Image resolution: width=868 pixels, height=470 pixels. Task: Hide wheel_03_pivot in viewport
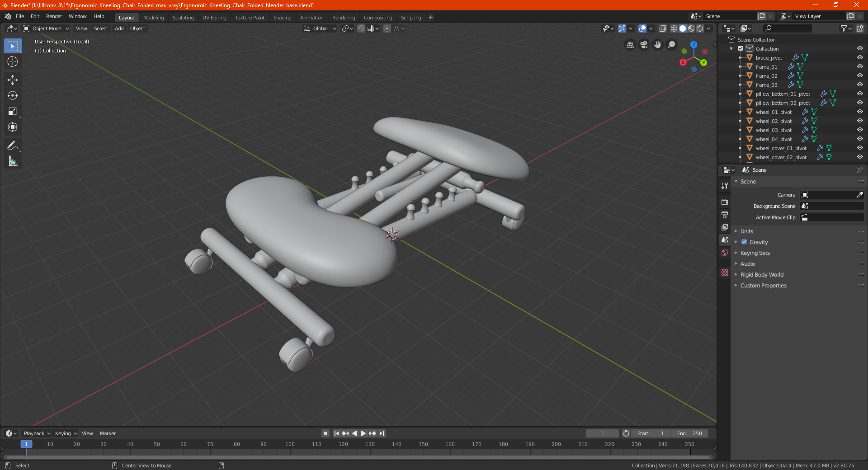860,130
